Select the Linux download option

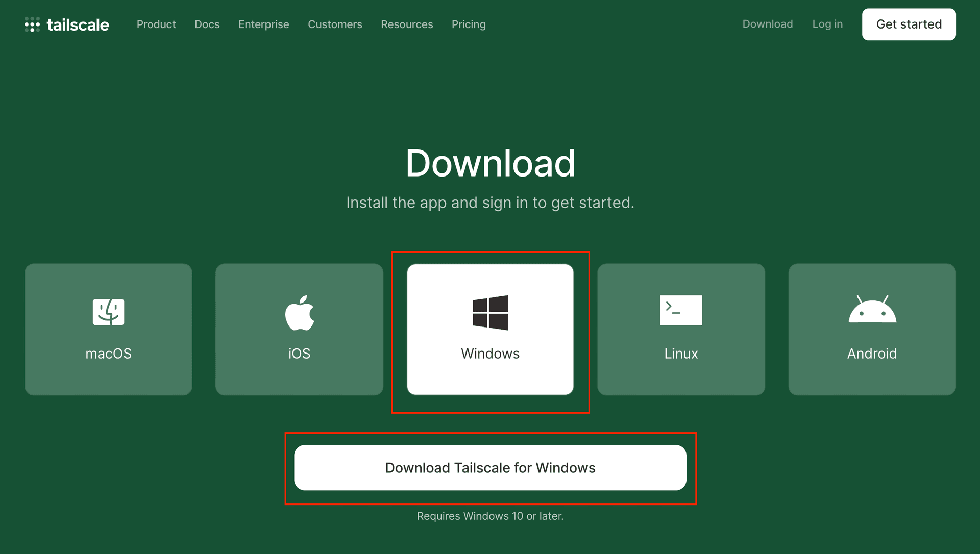pyautogui.click(x=681, y=330)
